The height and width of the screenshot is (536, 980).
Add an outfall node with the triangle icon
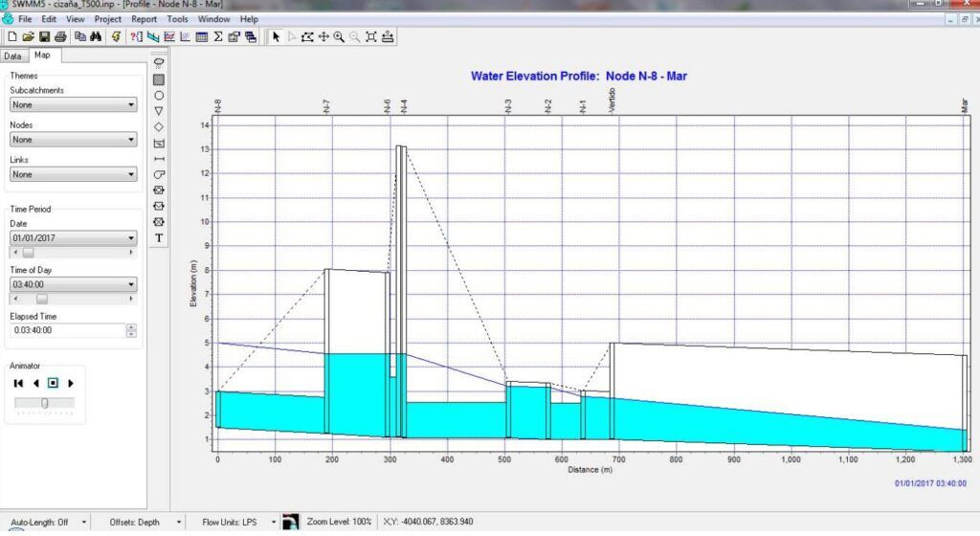(159, 111)
